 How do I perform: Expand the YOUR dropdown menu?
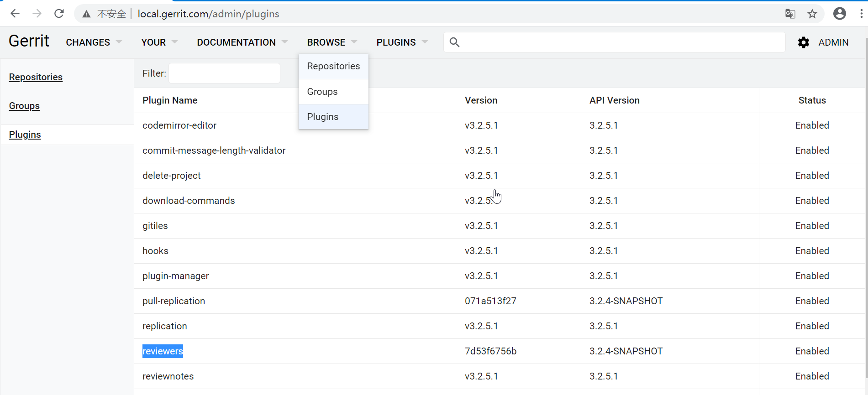click(x=159, y=42)
